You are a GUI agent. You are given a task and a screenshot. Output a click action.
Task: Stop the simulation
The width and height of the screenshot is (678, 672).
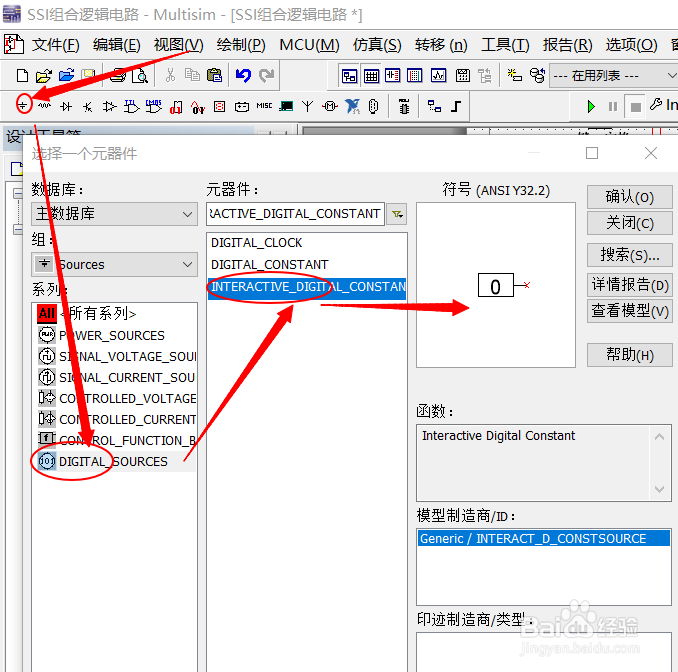(x=635, y=107)
